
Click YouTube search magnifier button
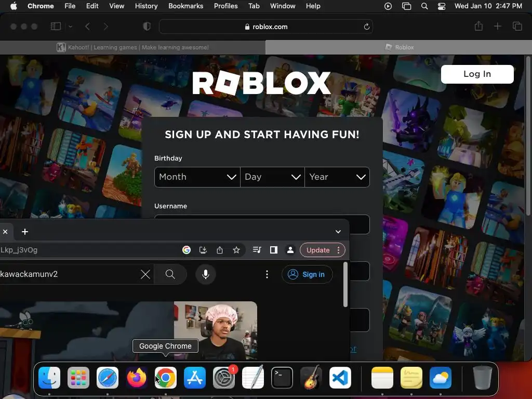170,274
